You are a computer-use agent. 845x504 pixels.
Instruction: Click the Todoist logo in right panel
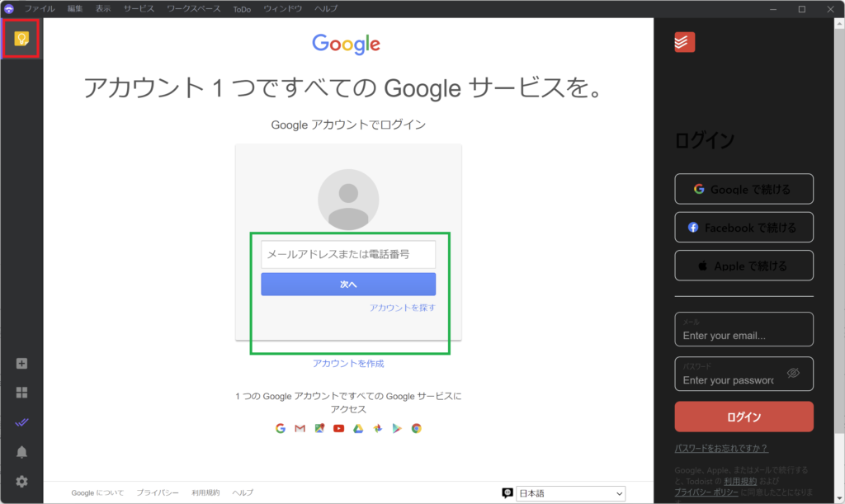click(684, 42)
